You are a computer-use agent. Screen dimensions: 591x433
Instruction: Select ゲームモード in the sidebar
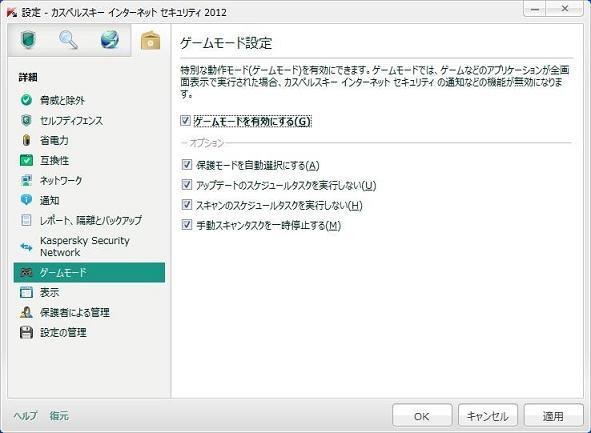(89, 272)
